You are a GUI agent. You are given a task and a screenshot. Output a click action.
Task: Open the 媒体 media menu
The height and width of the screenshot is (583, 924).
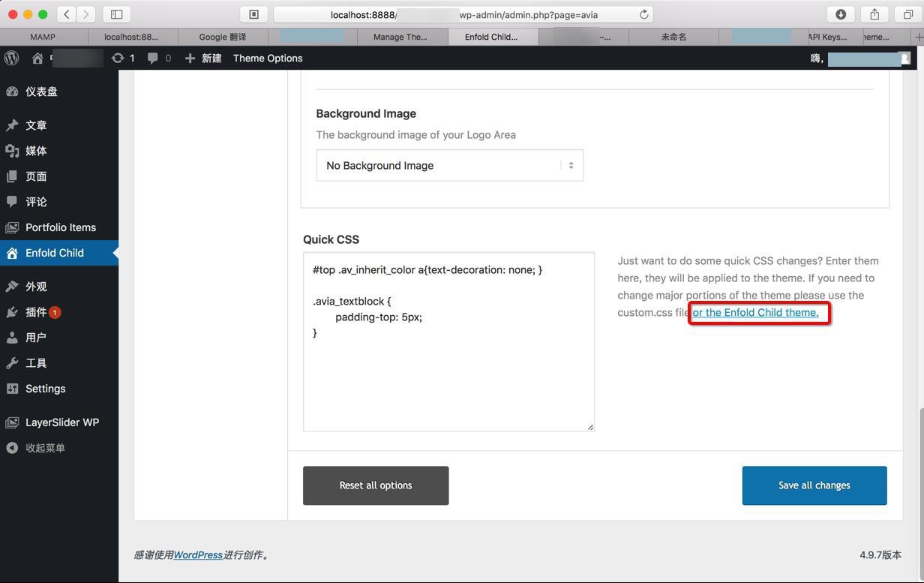coord(59,151)
